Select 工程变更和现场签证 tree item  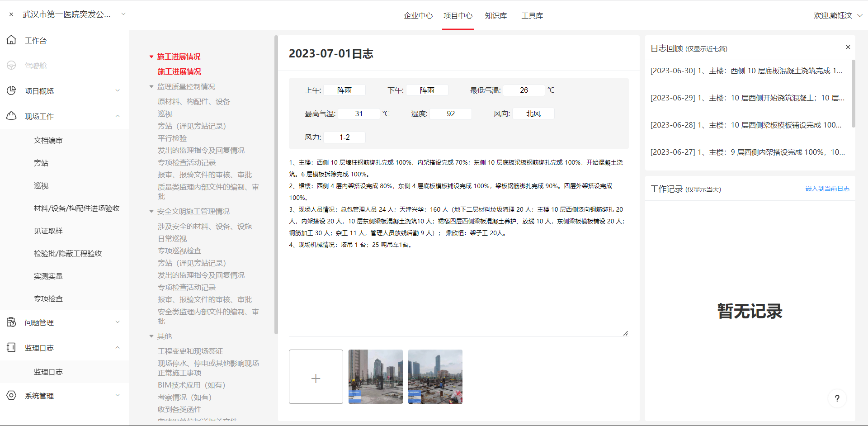click(190, 351)
